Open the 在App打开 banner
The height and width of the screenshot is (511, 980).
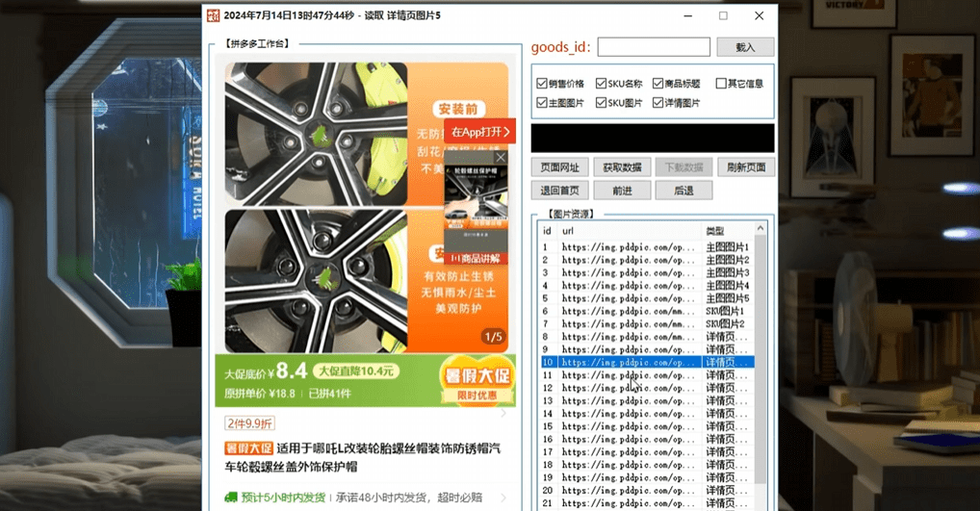(x=480, y=131)
